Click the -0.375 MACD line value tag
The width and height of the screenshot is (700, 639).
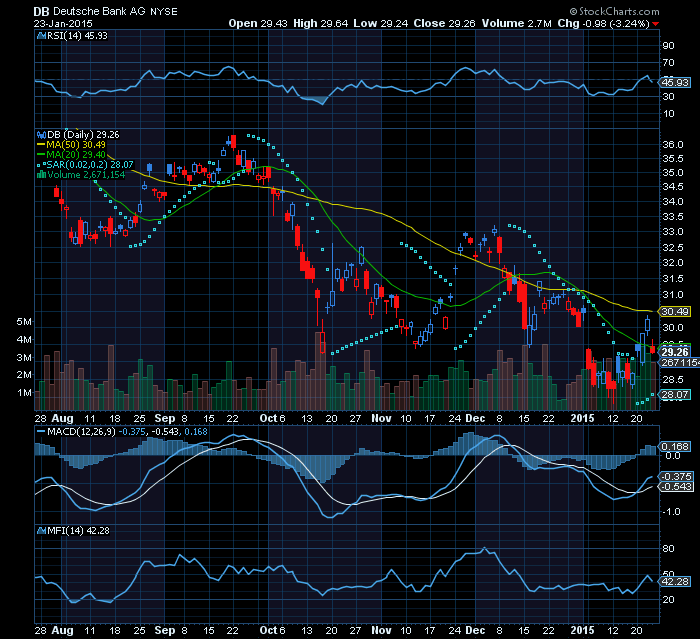point(676,476)
